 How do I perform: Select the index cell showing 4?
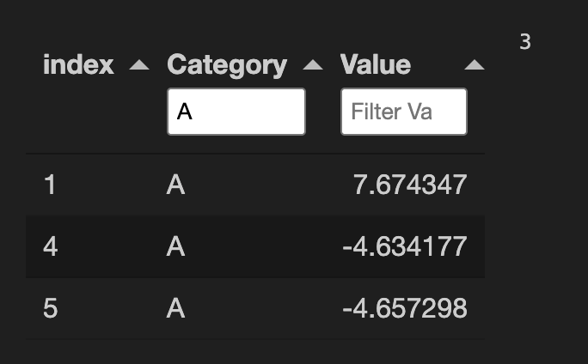click(x=50, y=247)
